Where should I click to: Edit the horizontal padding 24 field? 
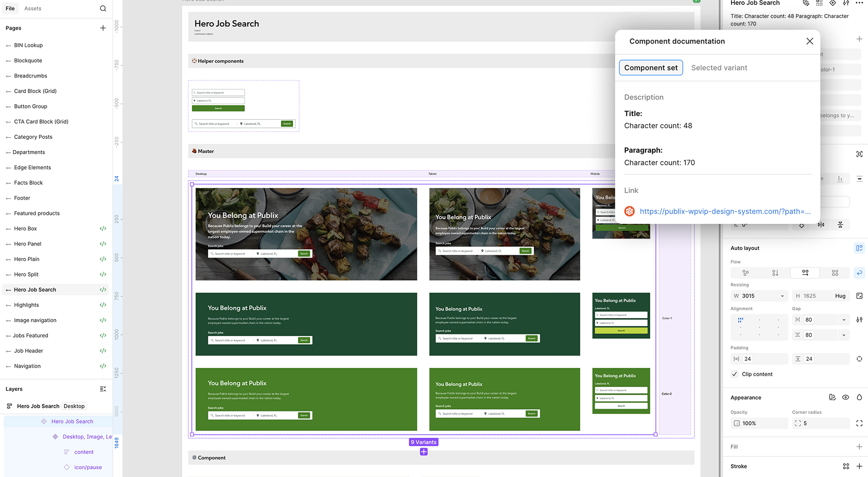tap(759, 359)
